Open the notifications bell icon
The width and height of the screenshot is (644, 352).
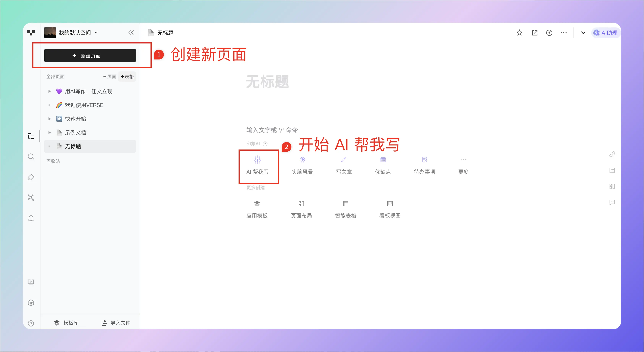click(x=31, y=219)
